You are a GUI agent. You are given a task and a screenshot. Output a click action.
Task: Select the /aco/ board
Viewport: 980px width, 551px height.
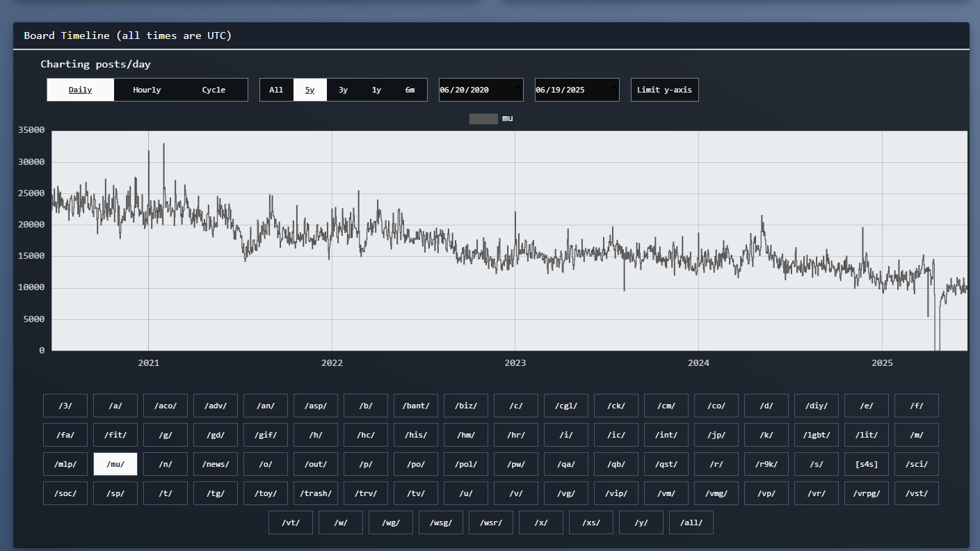pos(166,406)
